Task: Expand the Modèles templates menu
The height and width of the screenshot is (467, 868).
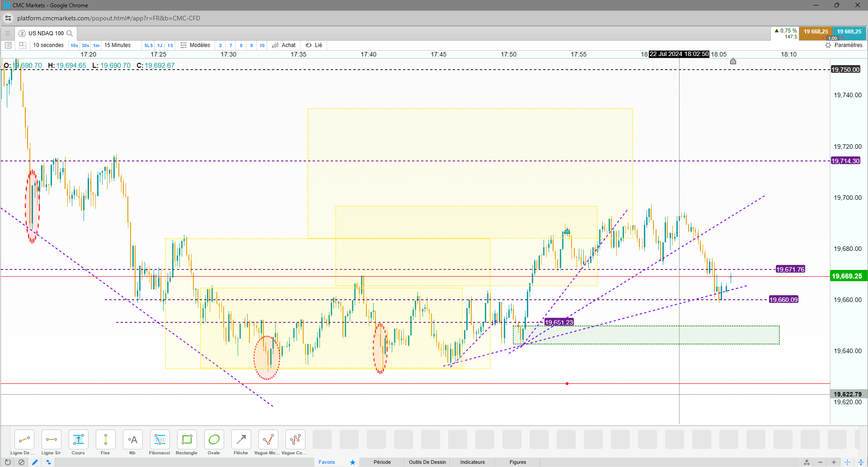Action: pos(195,45)
